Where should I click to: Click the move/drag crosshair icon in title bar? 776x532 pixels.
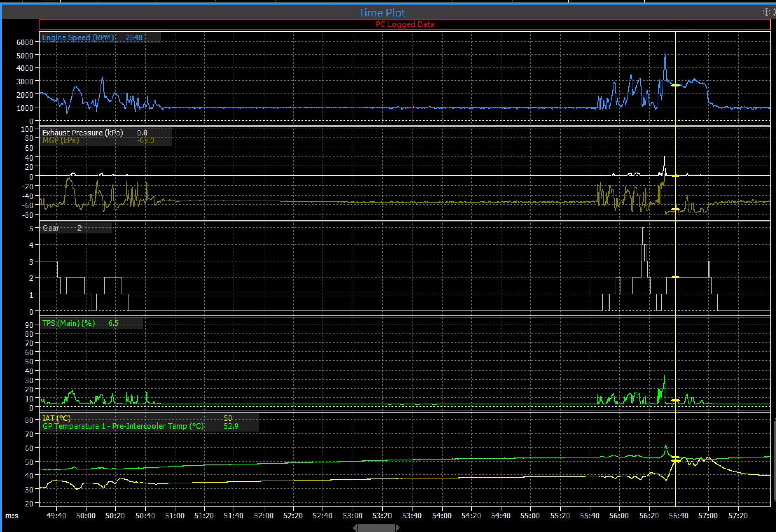(766, 12)
